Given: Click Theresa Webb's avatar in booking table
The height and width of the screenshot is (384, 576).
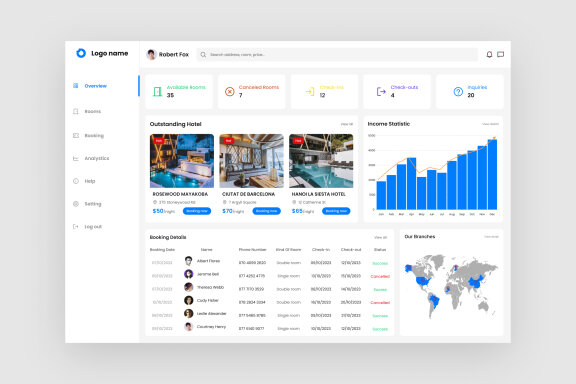Looking at the screenshot, I should coord(188,287).
